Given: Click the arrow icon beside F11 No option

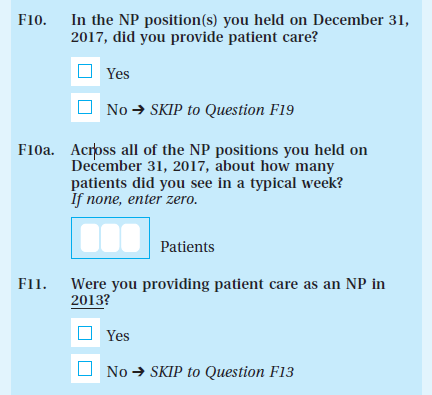Looking at the screenshot, I should pyautogui.click(x=138, y=372).
